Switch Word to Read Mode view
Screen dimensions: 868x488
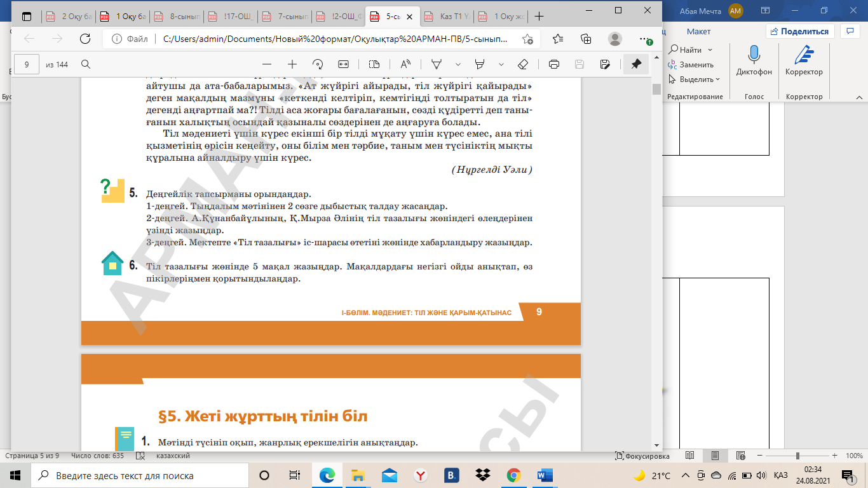[690, 456]
